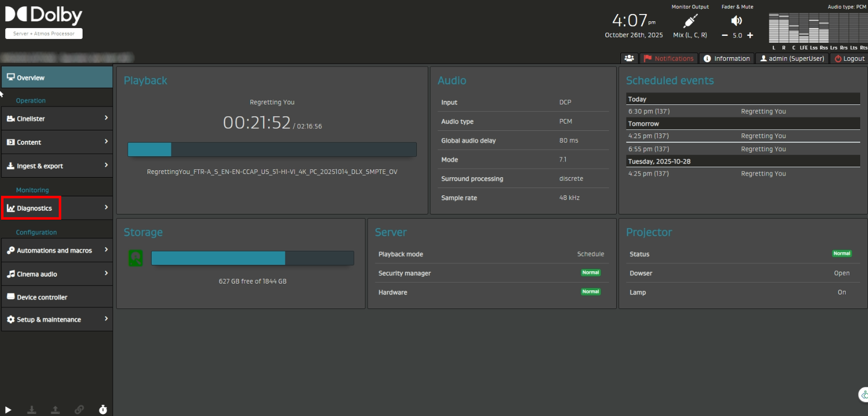Log out using the Logout button
Image resolution: width=868 pixels, height=416 pixels.
849,59
